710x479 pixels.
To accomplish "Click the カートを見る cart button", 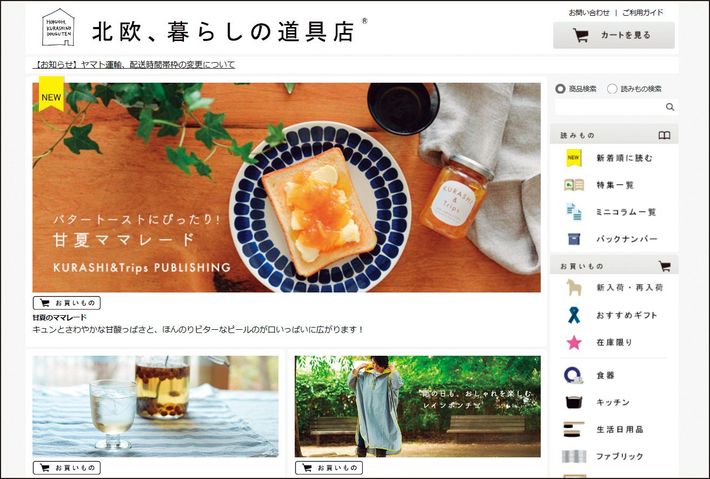I will (614, 35).
